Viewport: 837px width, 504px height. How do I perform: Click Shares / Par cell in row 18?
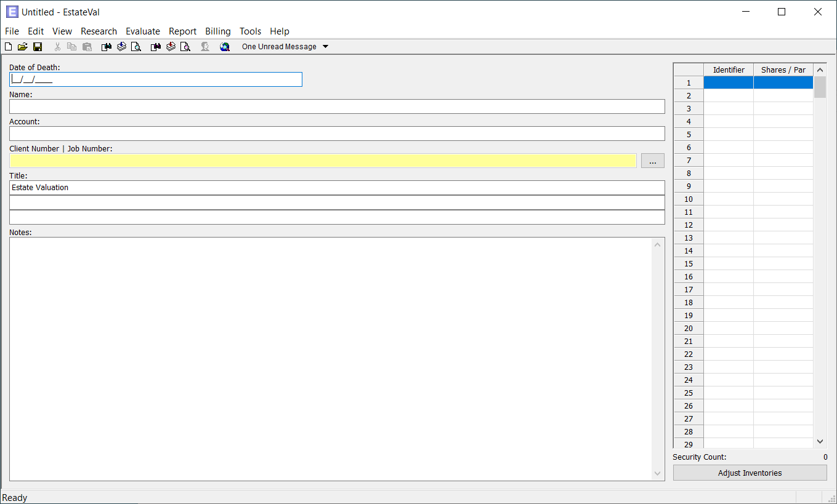click(x=783, y=302)
